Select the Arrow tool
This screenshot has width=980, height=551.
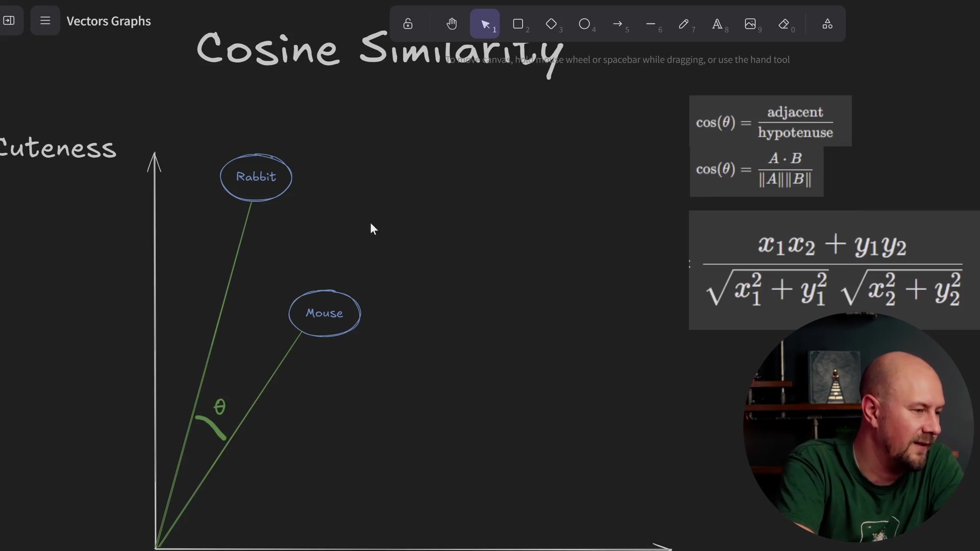[x=619, y=24]
